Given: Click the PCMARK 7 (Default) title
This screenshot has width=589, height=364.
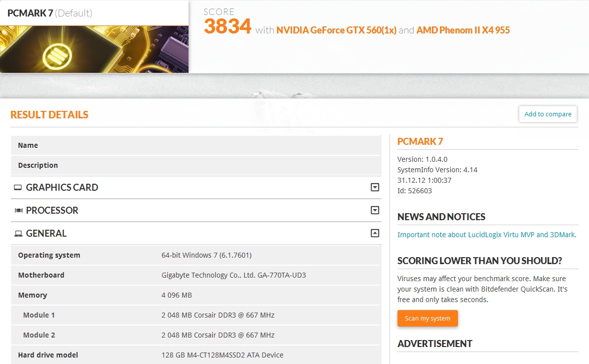Looking at the screenshot, I should [49, 13].
